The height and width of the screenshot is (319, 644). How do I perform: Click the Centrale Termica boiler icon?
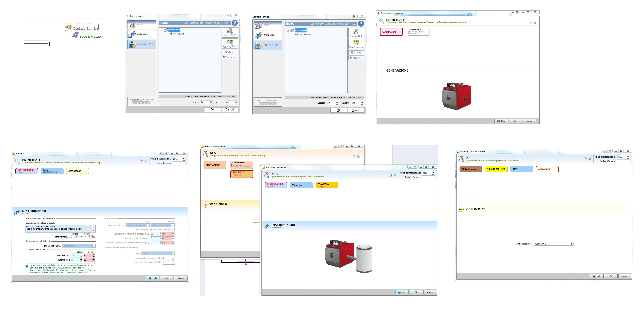[68, 27]
